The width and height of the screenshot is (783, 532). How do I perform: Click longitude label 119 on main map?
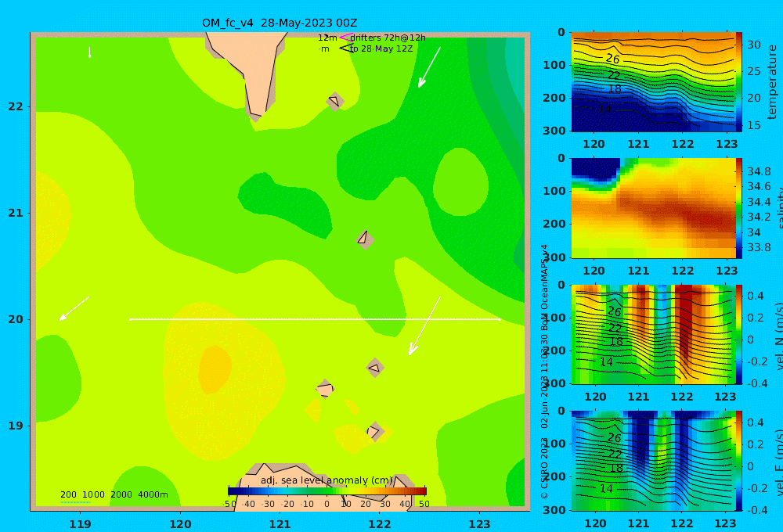pos(81,524)
